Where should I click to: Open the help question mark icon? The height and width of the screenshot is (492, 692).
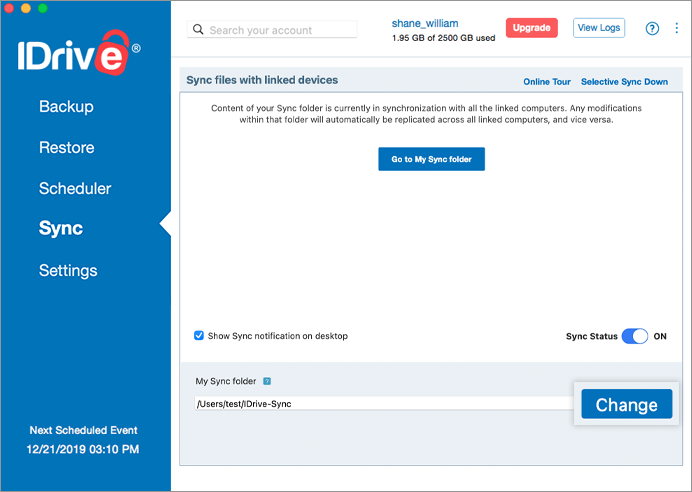click(x=652, y=29)
